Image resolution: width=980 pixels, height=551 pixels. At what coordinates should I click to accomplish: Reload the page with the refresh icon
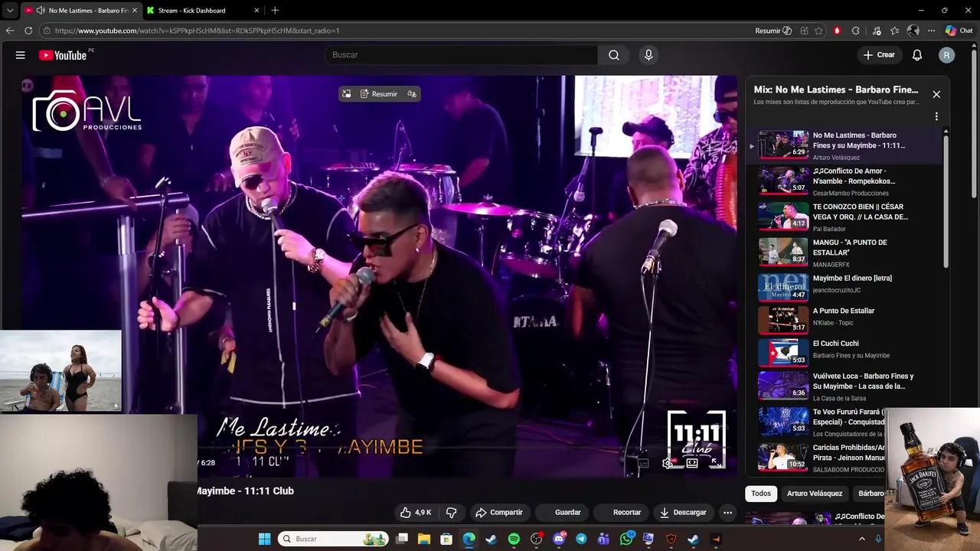pos(28,31)
